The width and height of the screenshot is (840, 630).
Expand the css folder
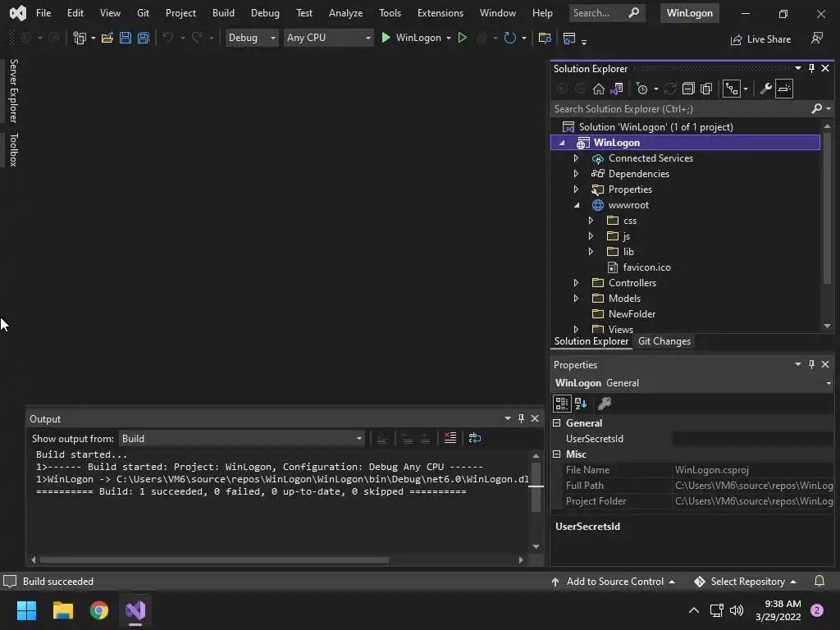[591, 221]
